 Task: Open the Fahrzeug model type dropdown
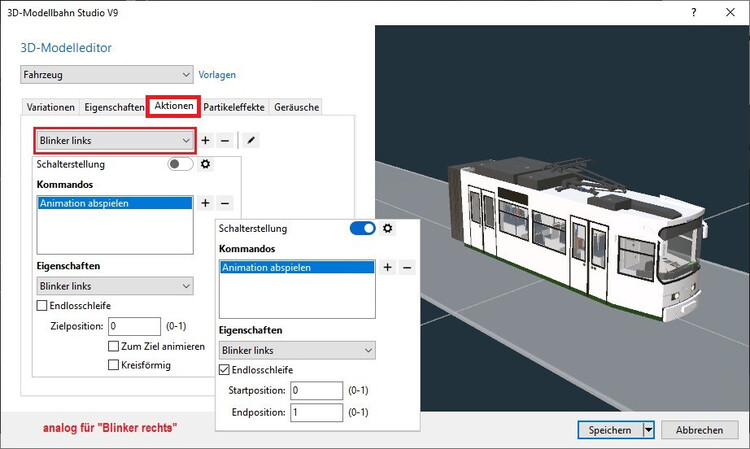click(106, 75)
